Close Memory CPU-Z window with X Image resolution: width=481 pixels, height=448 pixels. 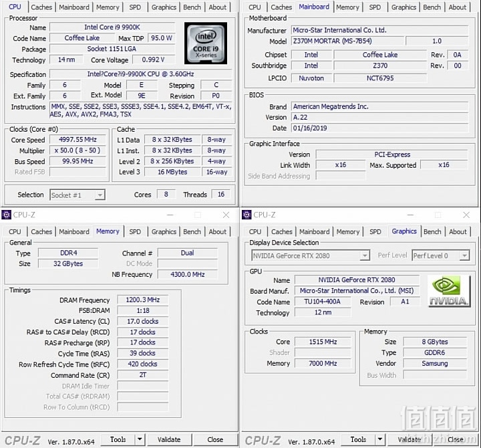[226, 215]
